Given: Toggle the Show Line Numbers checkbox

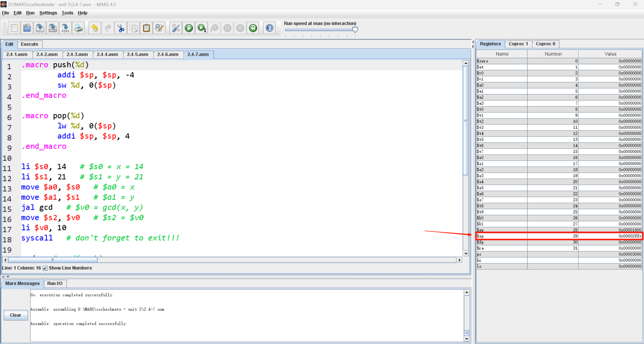Looking at the screenshot, I should pyautogui.click(x=45, y=268).
